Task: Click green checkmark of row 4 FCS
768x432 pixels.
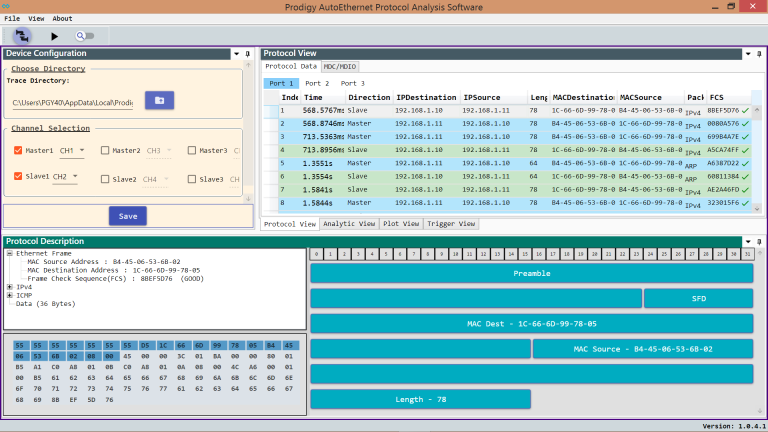Action: 745,150
